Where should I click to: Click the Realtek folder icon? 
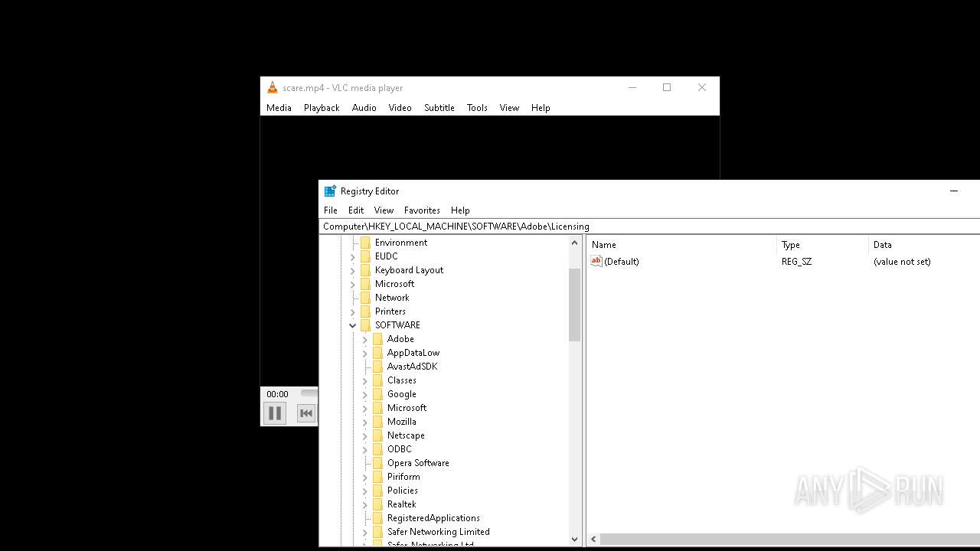click(377, 504)
